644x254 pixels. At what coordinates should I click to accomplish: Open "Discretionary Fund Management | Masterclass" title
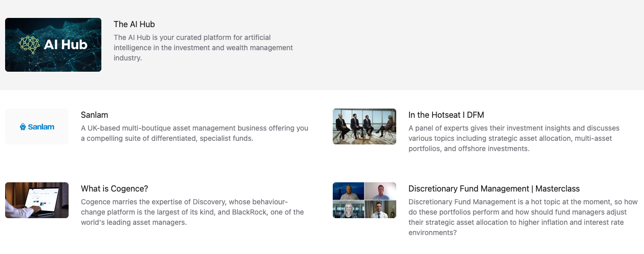pyautogui.click(x=494, y=188)
